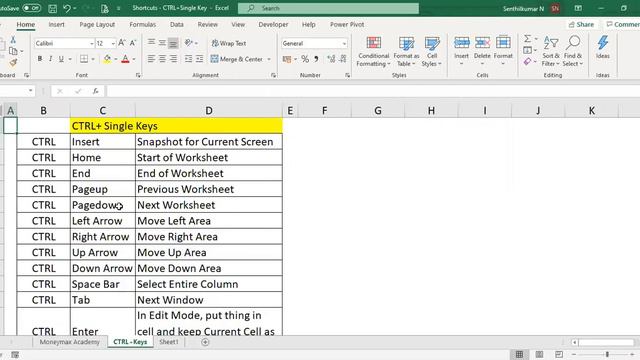The image size is (640, 360).
Task: Toggle Bottom Align
Action: tap(173, 42)
